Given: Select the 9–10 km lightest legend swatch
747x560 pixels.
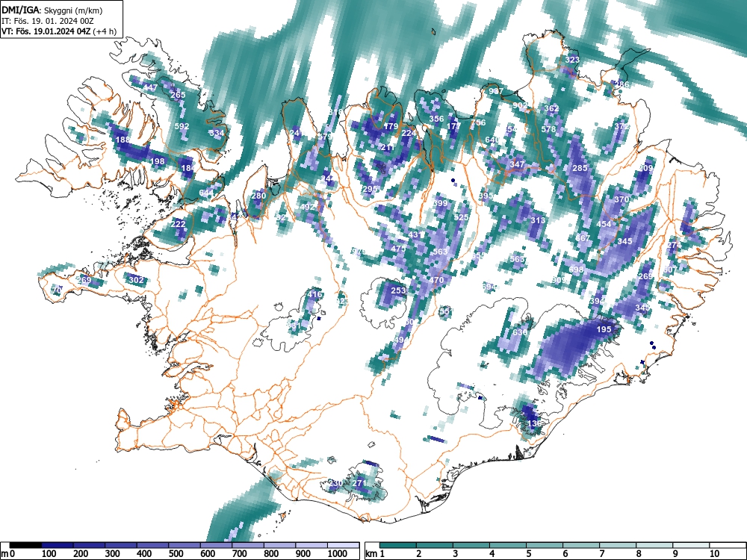Looking at the screenshot, I should [x=691, y=545].
